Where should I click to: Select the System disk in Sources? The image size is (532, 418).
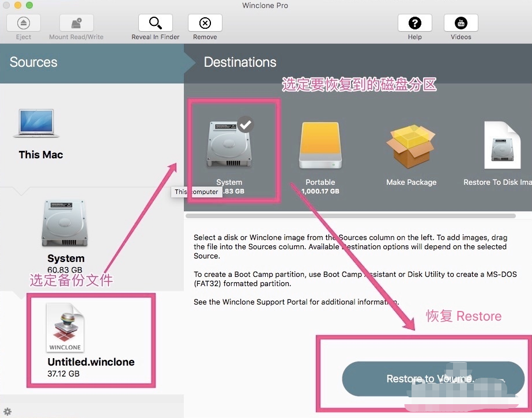coord(65,223)
